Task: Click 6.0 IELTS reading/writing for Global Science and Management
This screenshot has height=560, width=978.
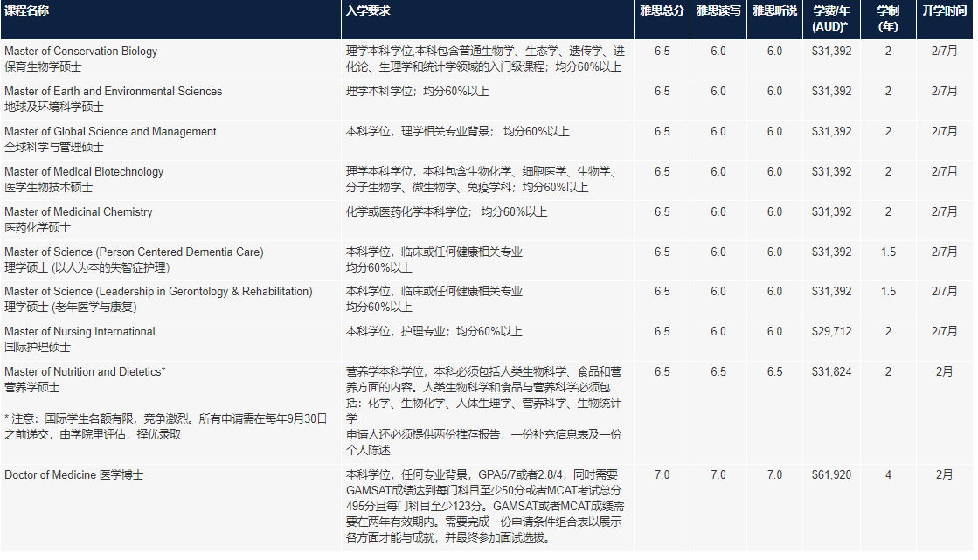Action: click(x=718, y=132)
